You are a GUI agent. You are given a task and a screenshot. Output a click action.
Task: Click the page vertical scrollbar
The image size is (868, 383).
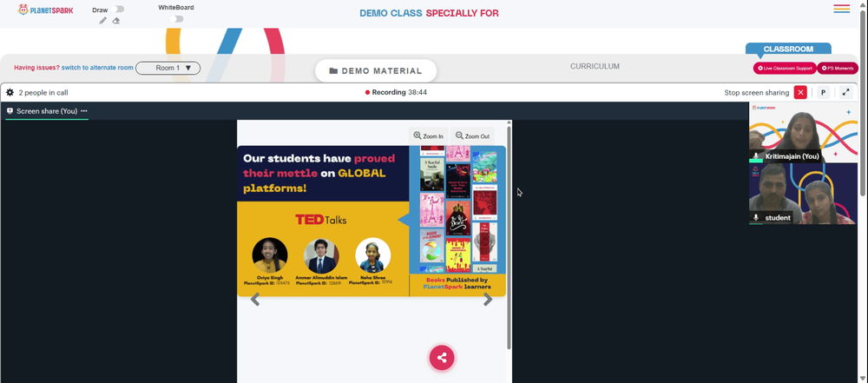tap(863, 102)
